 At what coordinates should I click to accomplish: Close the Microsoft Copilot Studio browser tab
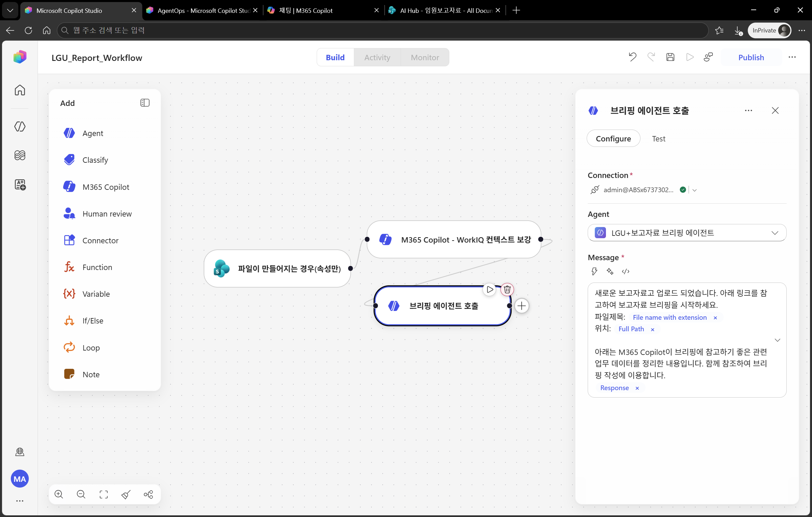tap(134, 10)
